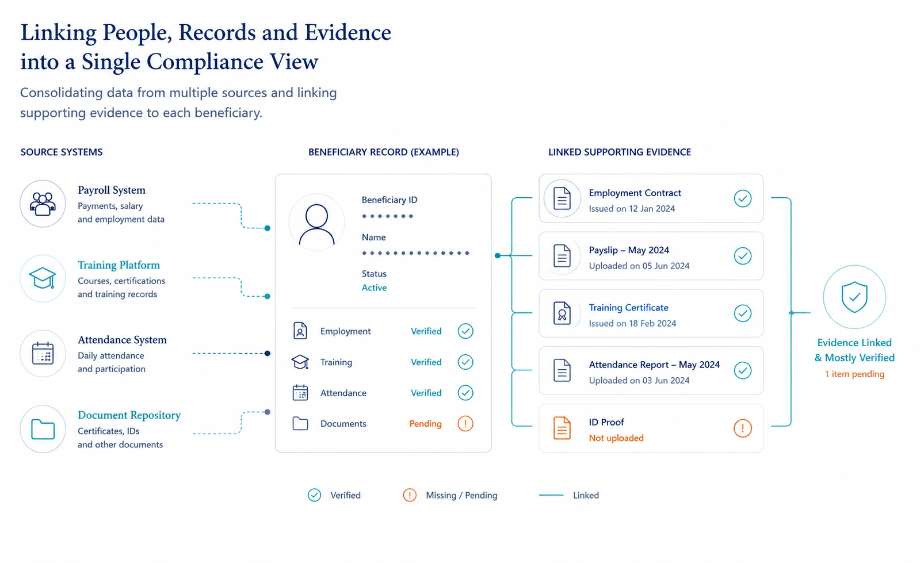The height and width of the screenshot is (563, 924).
Task: Click the Attendance Report document icon
Action: (x=562, y=370)
